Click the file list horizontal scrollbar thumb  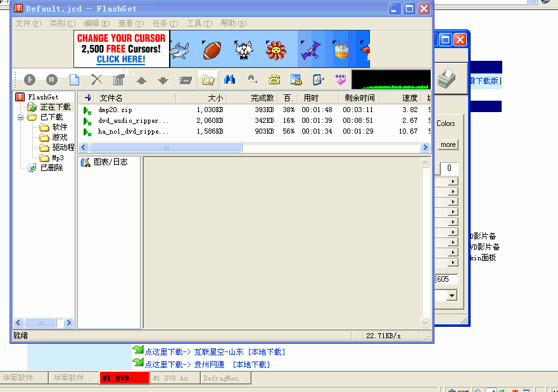[x=166, y=148]
